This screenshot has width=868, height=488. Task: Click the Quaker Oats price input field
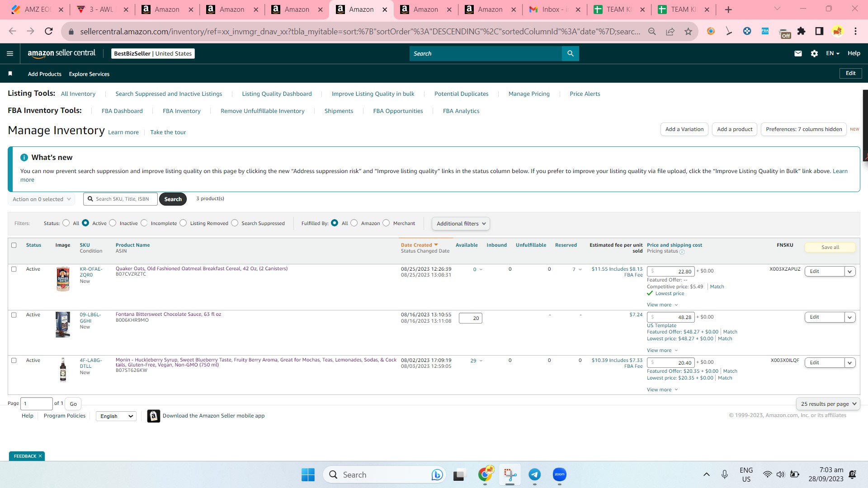[670, 272]
